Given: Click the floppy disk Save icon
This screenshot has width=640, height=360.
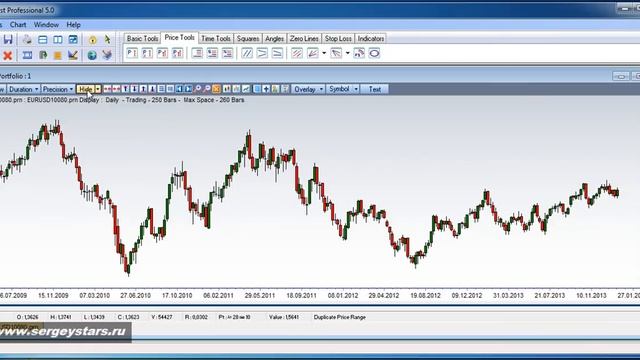Looking at the screenshot, I should coord(8,40).
